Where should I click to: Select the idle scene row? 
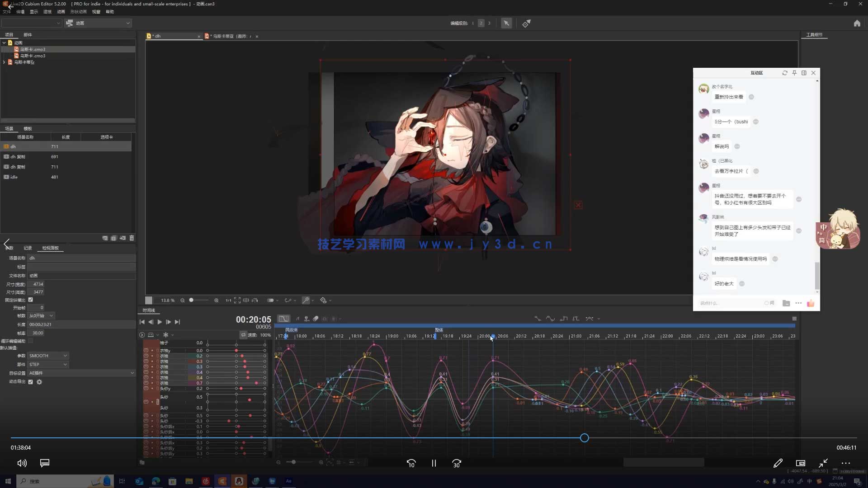point(14,177)
